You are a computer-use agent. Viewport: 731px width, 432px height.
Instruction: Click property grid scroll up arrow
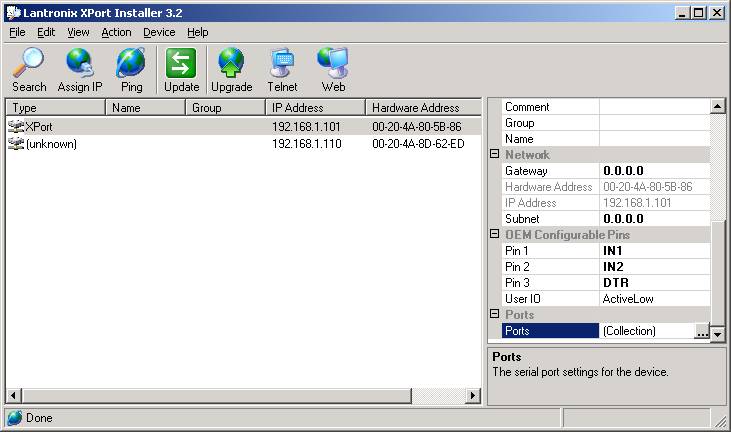pyautogui.click(x=717, y=106)
